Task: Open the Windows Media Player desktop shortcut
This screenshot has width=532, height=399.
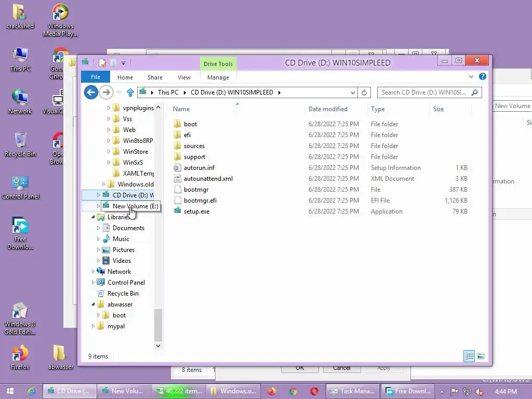Action: pos(60,20)
